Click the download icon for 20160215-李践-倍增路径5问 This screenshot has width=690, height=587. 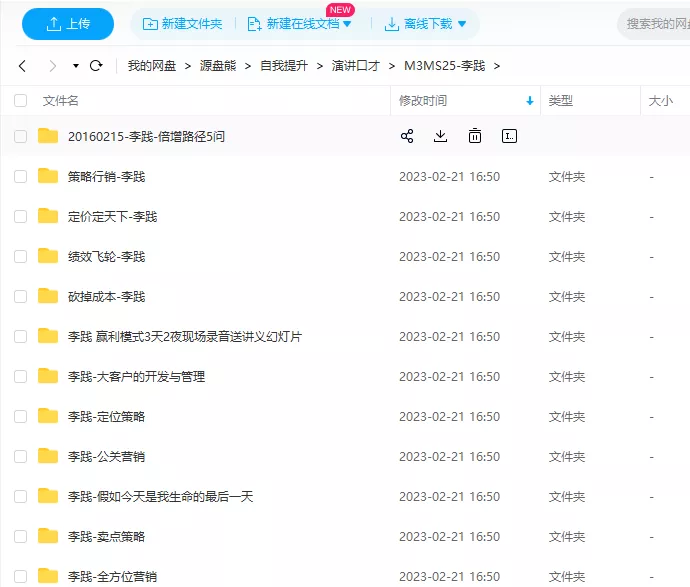click(x=441, y=136)
